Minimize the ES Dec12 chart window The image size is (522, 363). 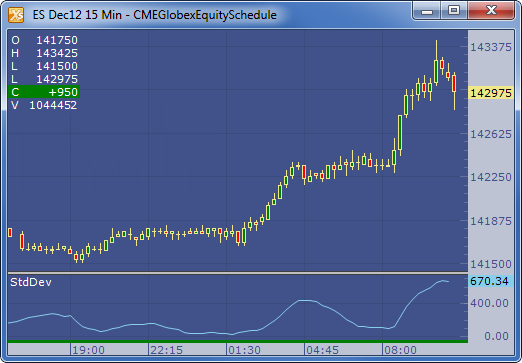coord(427,11)
